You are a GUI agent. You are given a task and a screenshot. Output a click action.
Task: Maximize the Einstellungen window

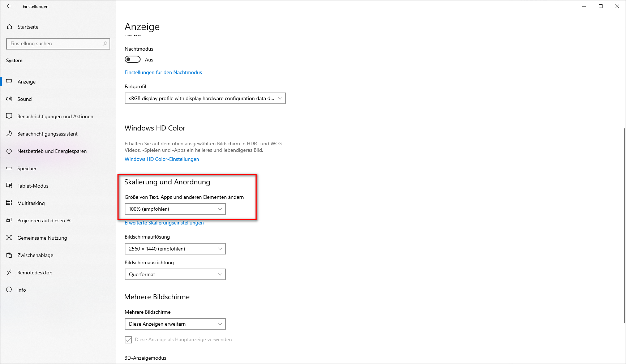pyautogui.click(x=601, y=6)
